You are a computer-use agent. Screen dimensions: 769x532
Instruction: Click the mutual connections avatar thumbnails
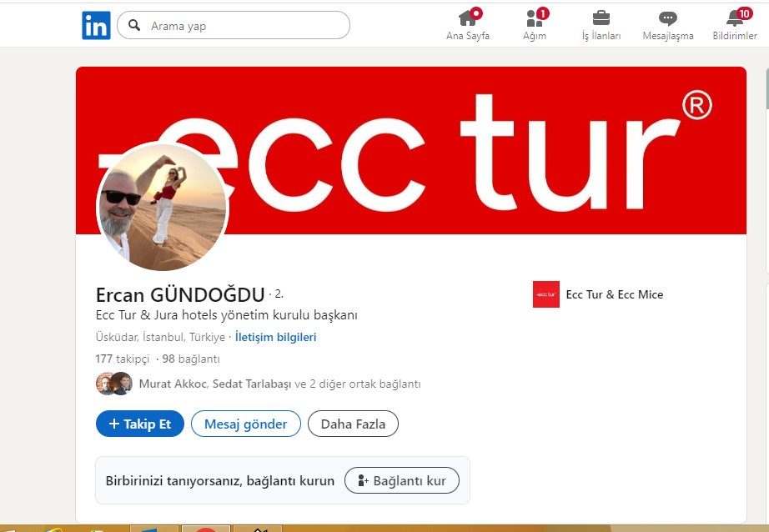click(114, 384)
